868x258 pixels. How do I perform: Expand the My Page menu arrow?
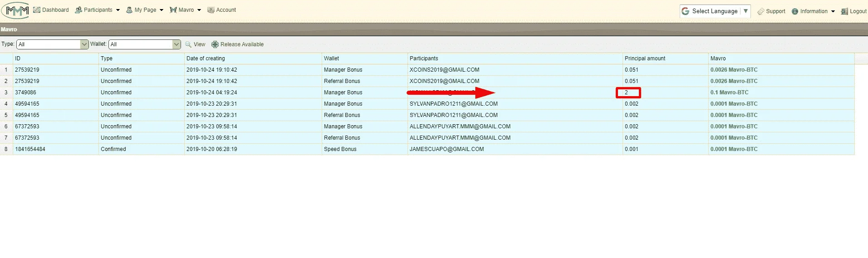[162, 10]
